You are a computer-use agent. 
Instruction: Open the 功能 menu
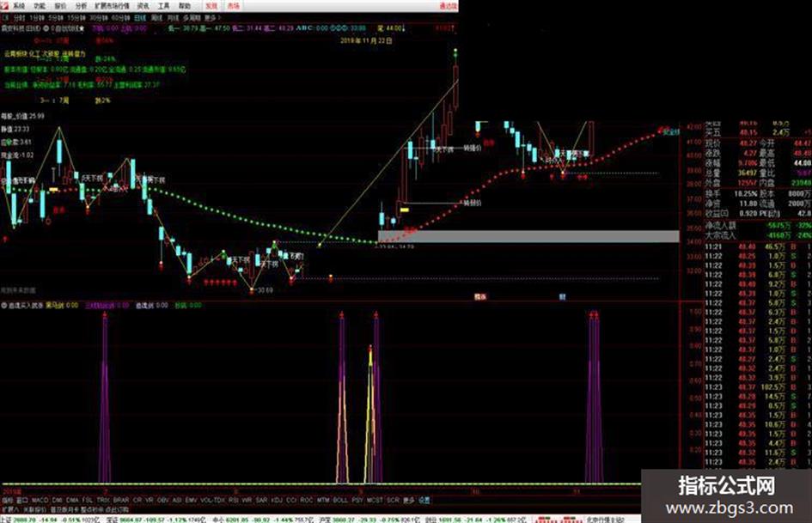pos(40,6)
